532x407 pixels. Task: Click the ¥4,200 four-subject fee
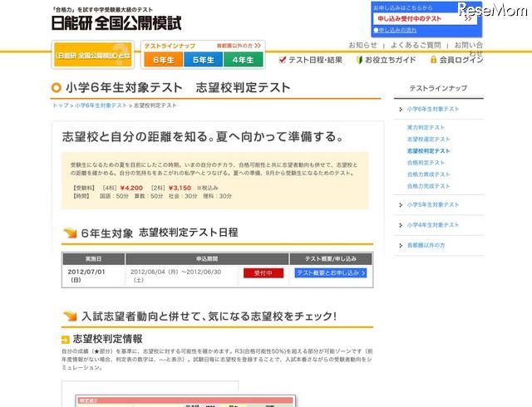pos(131,188)
